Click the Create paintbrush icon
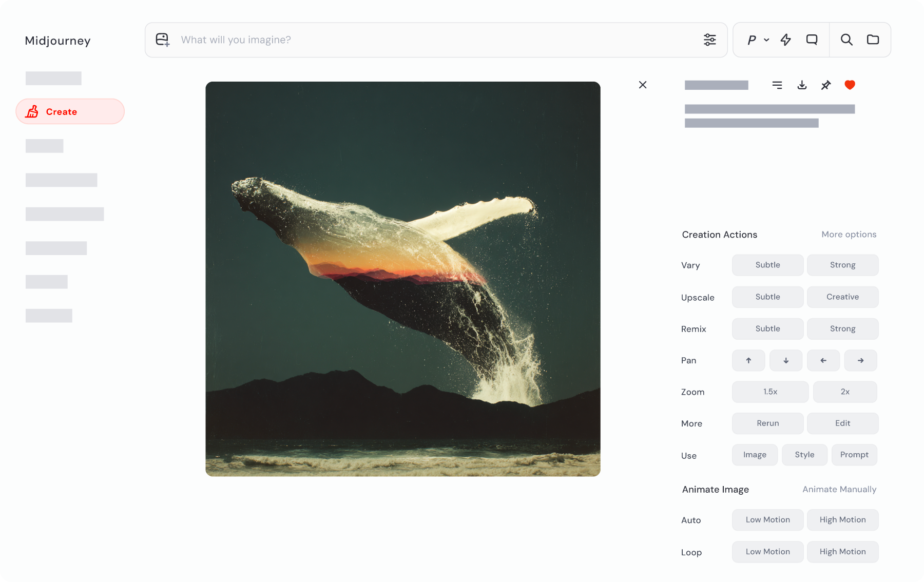This screenshot has width=924, height=582. pos(32,111)
